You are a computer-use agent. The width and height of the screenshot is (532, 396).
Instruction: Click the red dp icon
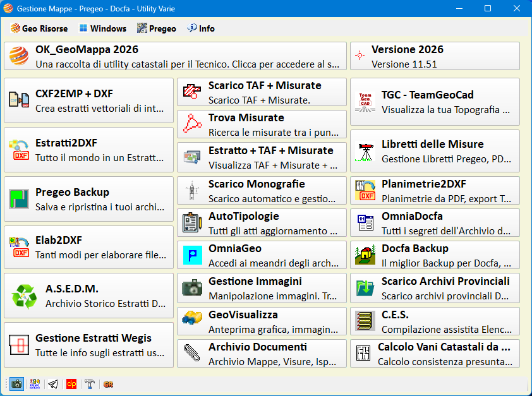tap(71, 384)
